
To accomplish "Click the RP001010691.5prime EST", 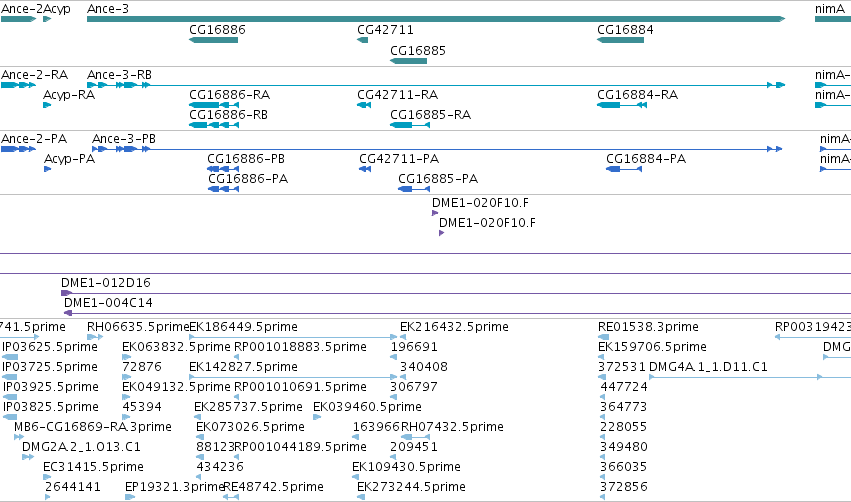I will (237, 397).
